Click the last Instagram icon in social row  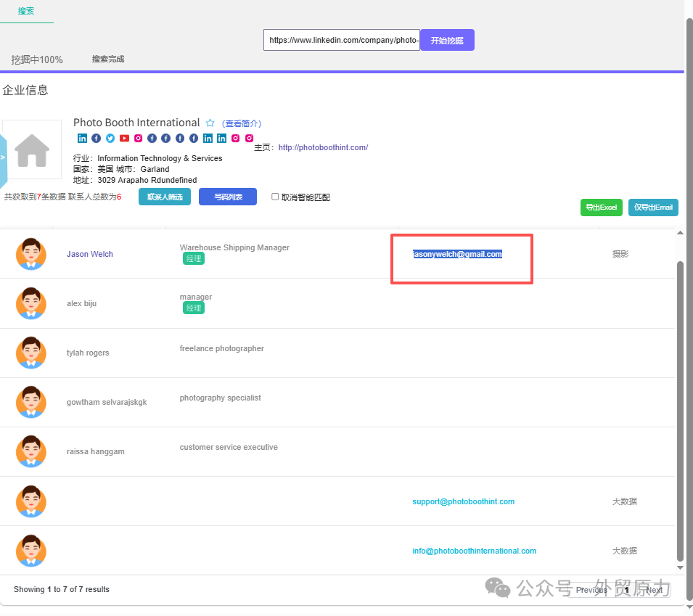[x=249, y=139]
